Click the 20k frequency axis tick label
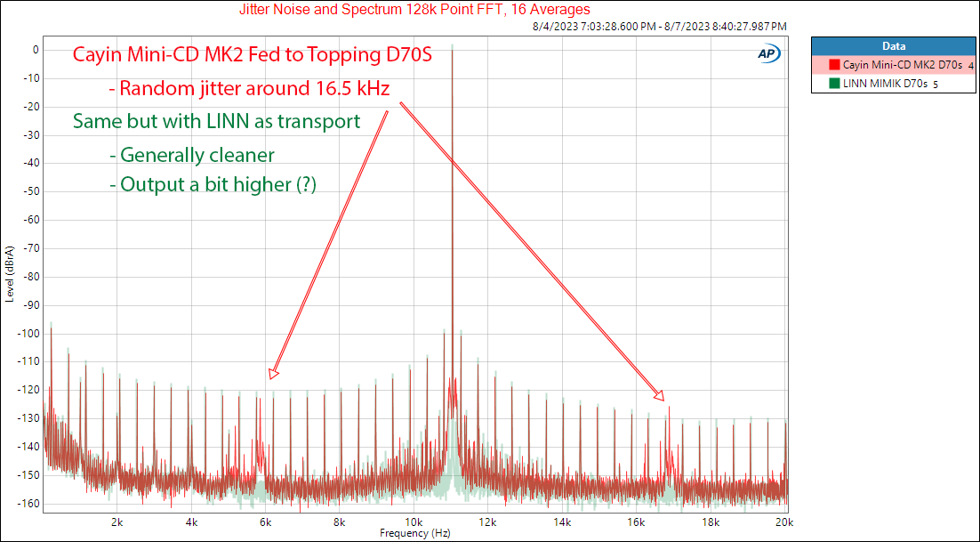Viewport: 980px width, 542px height. 785,522
